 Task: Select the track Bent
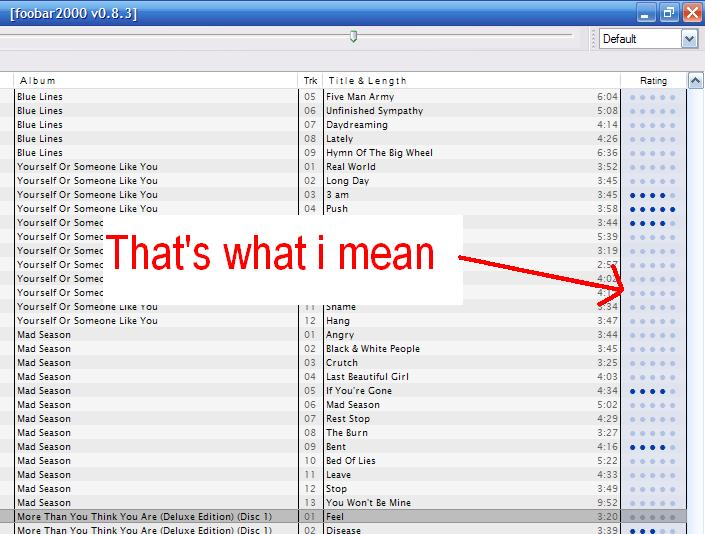[336, 447]
